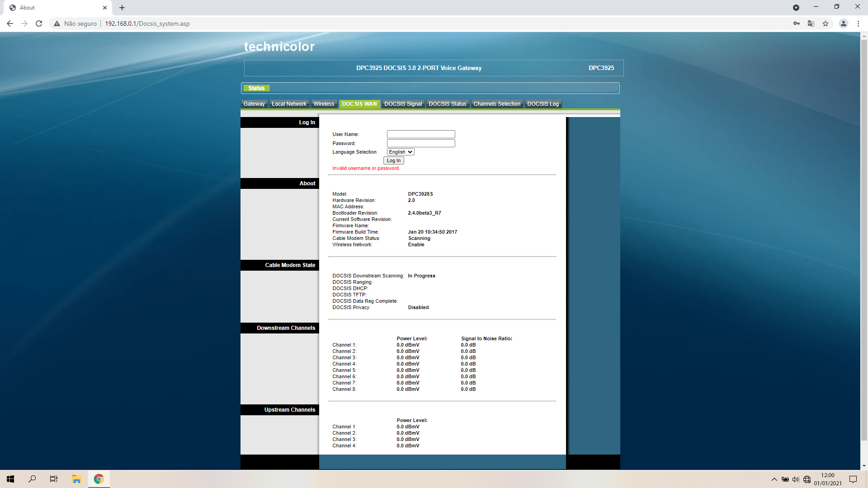This screenshot has width=868, height=488.
Task: Click the Local Network navigation icon
Action: (288, 103)
